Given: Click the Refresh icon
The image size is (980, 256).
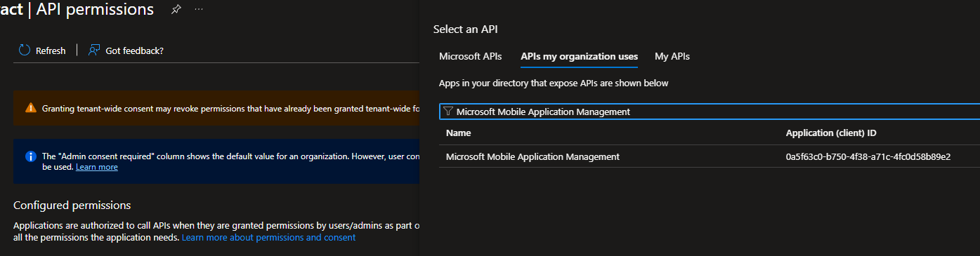Looking at the screenshot, I should click(x=25, y=50).
